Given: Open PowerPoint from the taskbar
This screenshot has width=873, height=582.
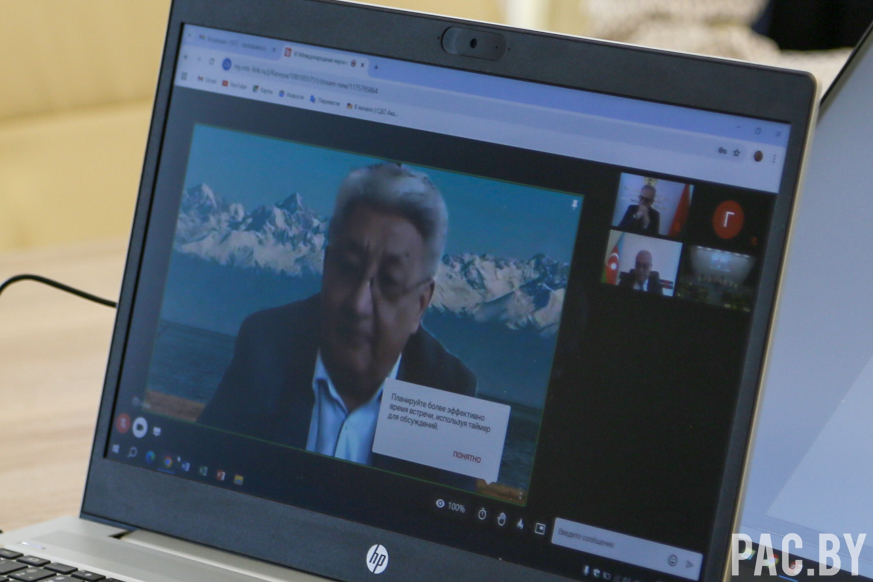Looking at the screenshot, I should pyautogui.click(x=221, y=475).
